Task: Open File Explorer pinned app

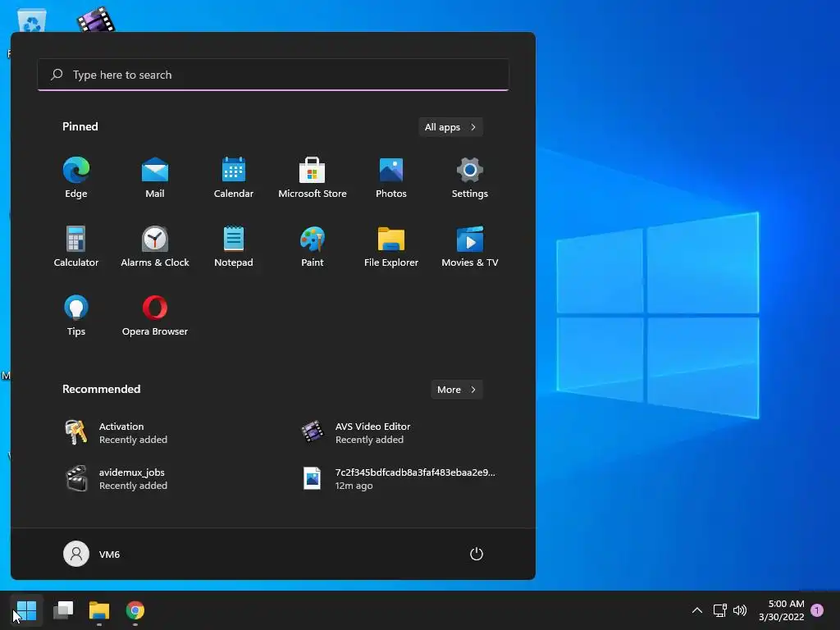Action: pos(391,246)
